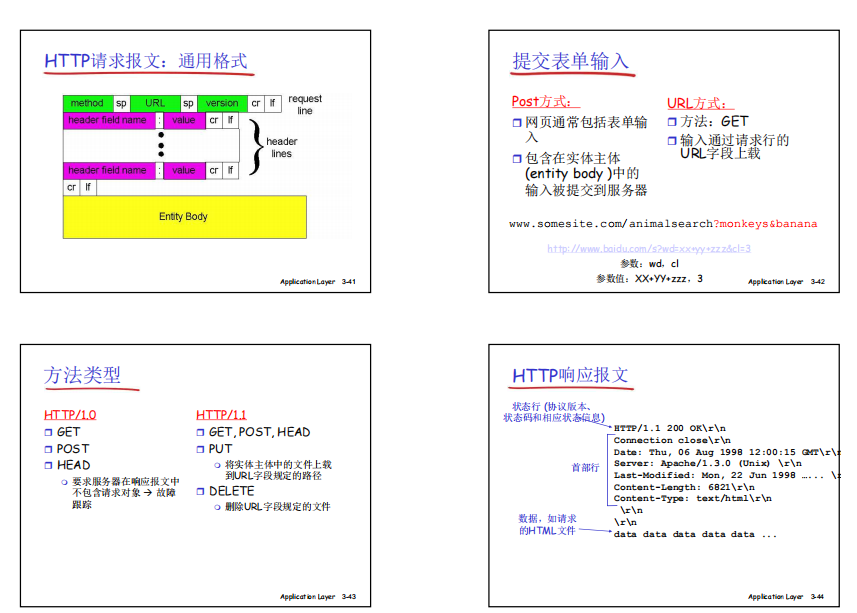Click the yellow Entity Body block
The image size is (857, 613).
point(185,217)
